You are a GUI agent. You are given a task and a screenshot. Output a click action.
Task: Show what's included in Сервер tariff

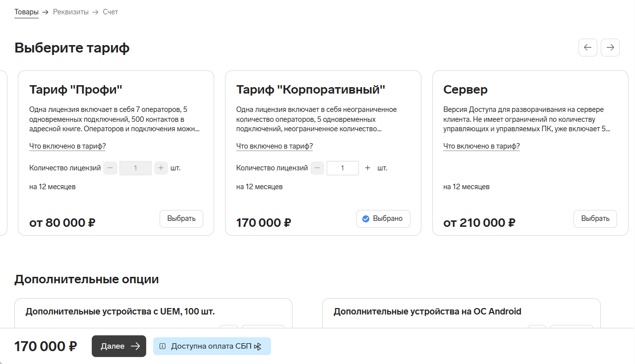[x=481, y=146]
